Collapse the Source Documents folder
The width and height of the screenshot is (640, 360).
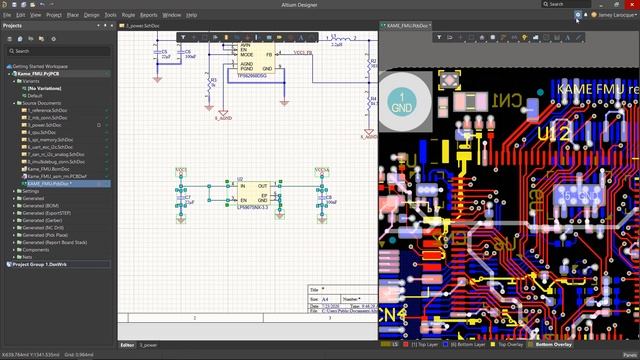[14, 103]
